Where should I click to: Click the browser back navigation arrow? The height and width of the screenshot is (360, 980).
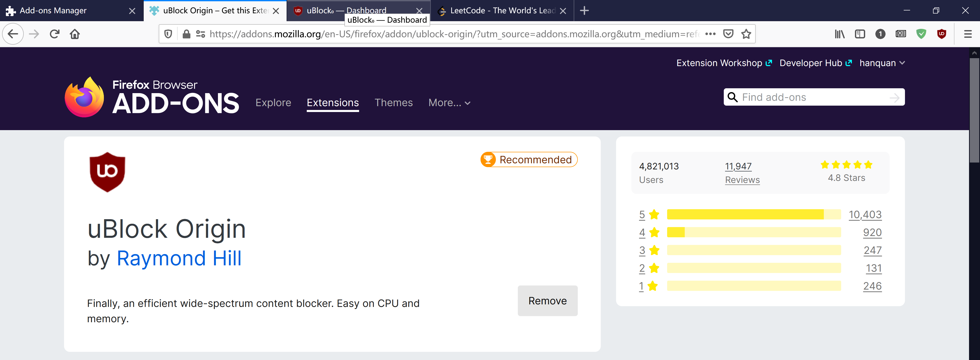[x=12, y=34]
